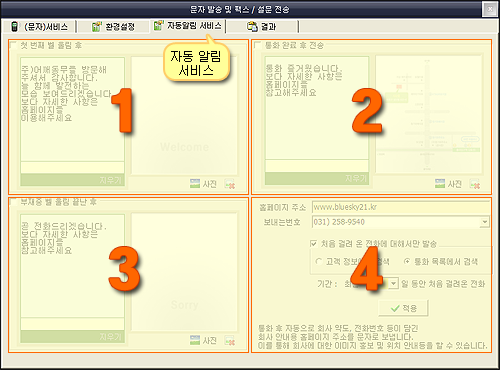Click the 적용 apply button

tap(403, 308)
